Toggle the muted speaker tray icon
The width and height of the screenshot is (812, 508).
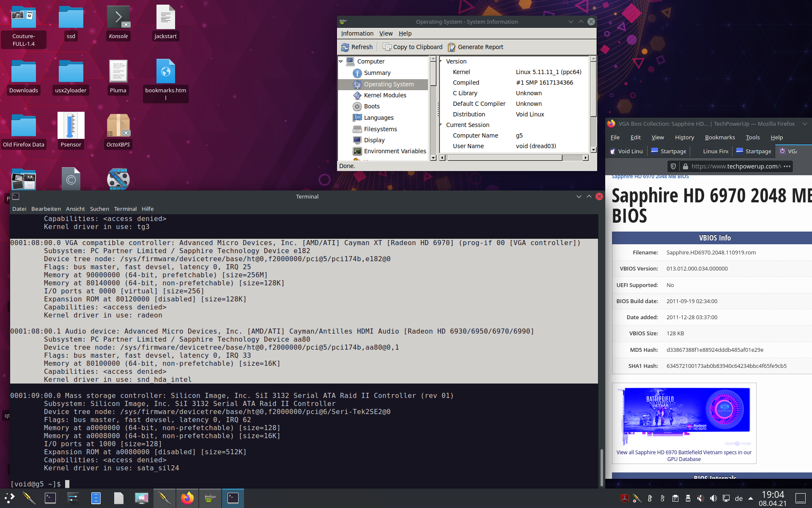[701, 498]
